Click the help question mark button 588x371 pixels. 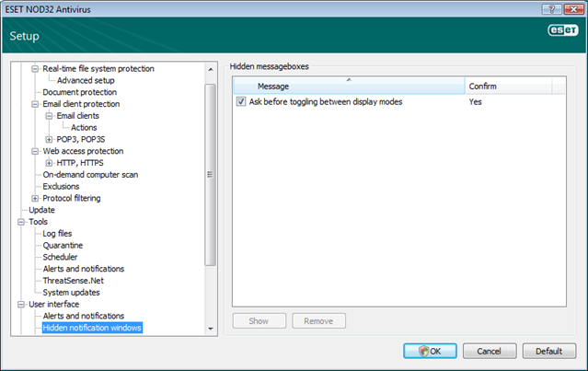click(551, 9)
